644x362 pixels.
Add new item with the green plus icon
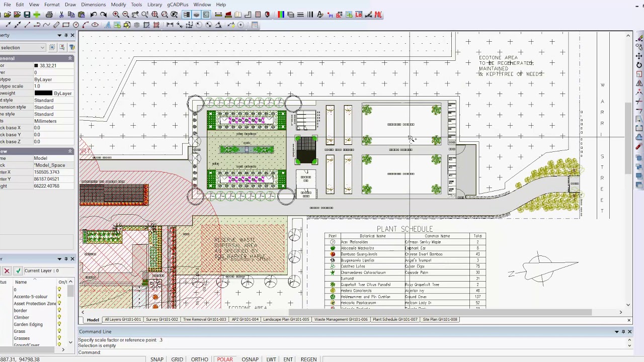tap(37, 15)
